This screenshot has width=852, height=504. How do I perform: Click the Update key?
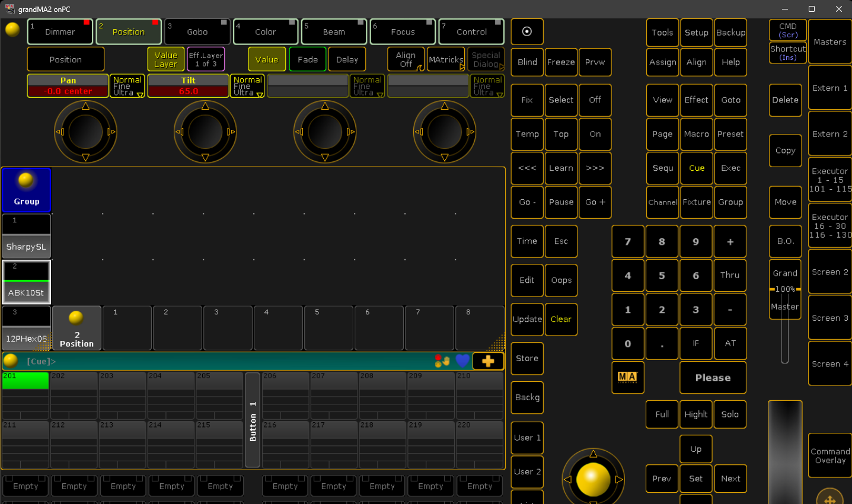click(x=527, y=319)
